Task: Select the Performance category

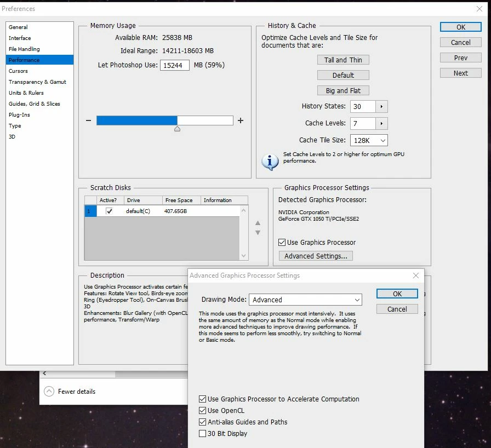Action: point(39,60)
